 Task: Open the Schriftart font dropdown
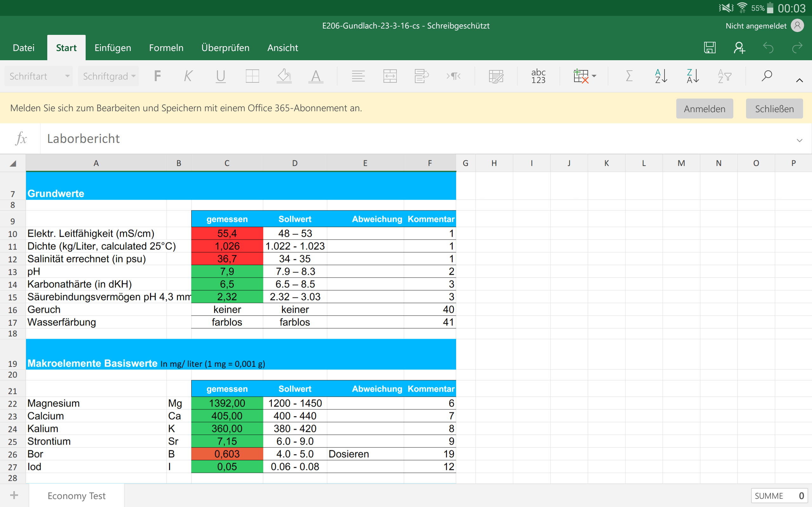pos(39,76)
